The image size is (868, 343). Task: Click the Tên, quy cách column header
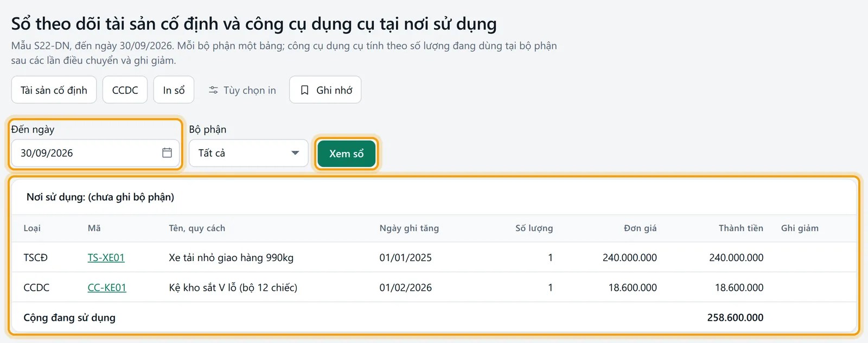coord(197,228)
